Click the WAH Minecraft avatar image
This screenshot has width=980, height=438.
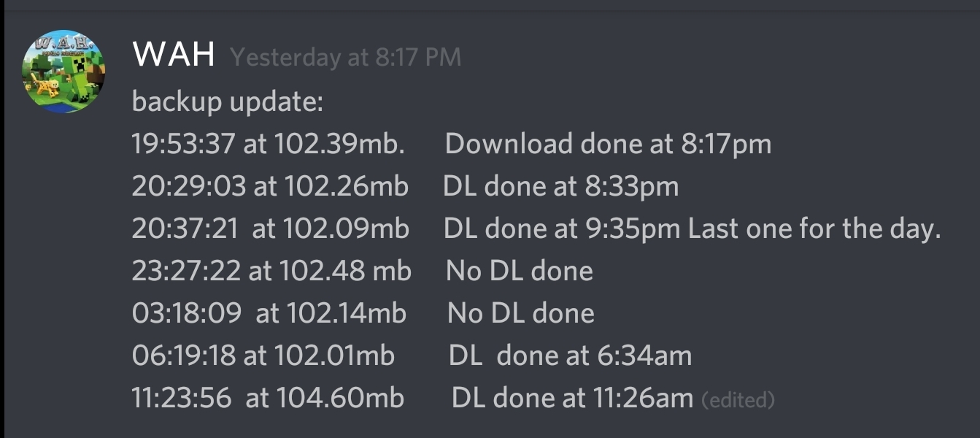[x=64, y=72]
